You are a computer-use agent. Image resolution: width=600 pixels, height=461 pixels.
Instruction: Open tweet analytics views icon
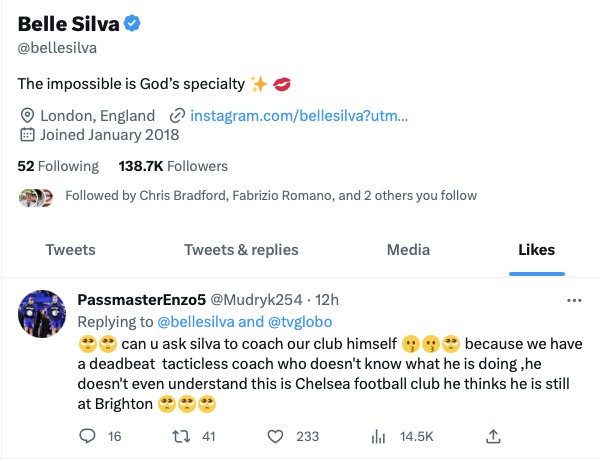(x=379, y=436)
